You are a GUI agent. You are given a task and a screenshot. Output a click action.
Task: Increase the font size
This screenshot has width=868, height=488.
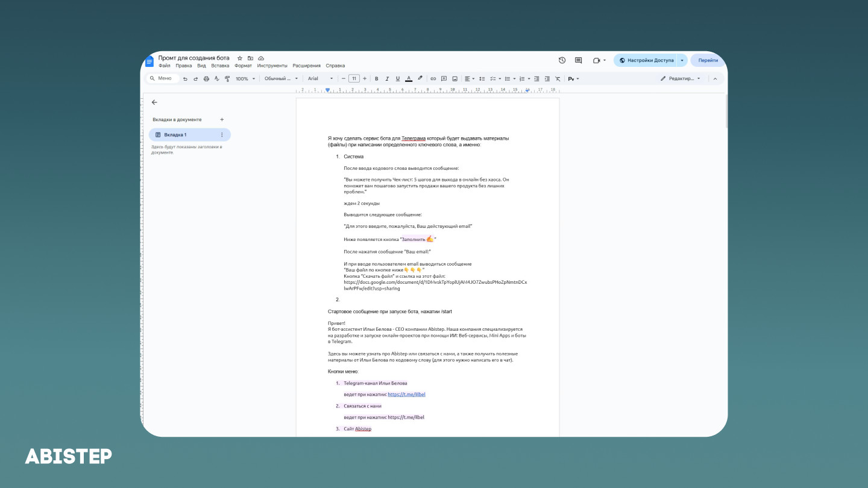point(365,79)
